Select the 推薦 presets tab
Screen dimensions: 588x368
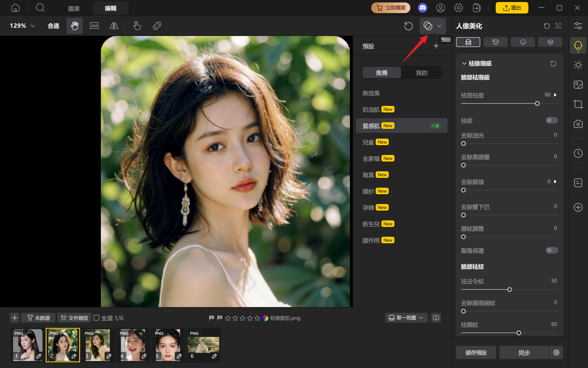(382, 72)
